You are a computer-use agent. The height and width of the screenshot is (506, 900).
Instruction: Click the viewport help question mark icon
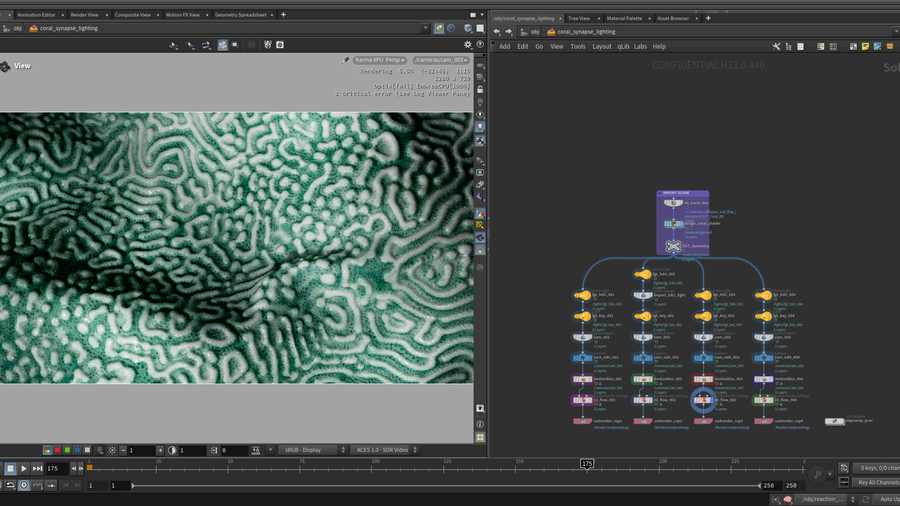480,45
